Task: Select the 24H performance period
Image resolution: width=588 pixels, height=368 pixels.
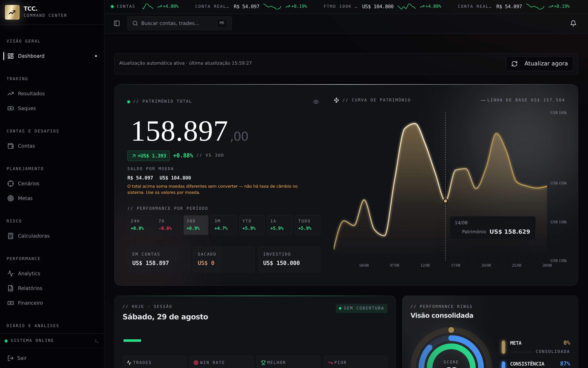Action: point(140,225)
